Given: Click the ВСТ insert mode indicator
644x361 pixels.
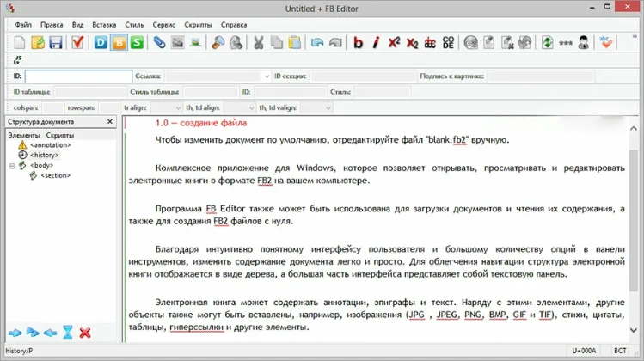Looking at the screenshot, I should coord(620,351).
